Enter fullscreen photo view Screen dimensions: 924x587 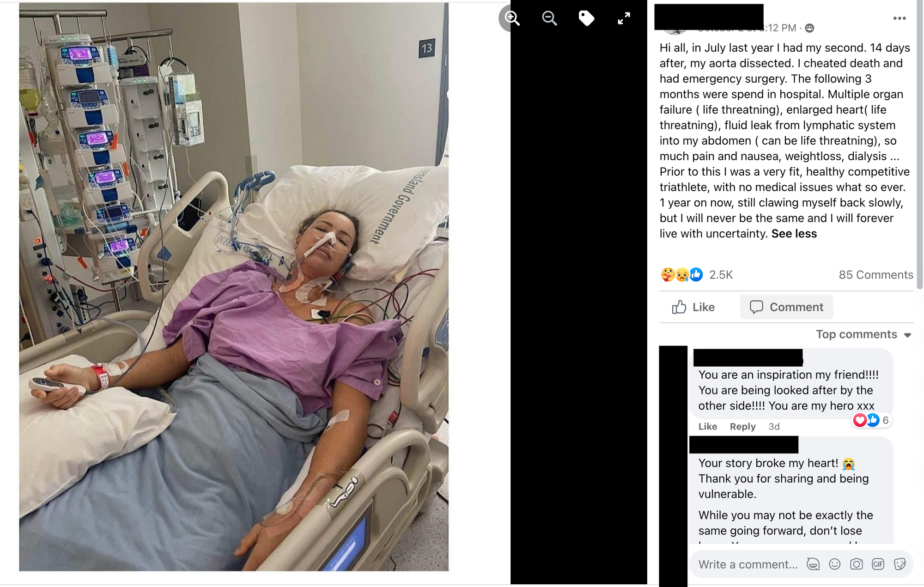pos(624,18)
